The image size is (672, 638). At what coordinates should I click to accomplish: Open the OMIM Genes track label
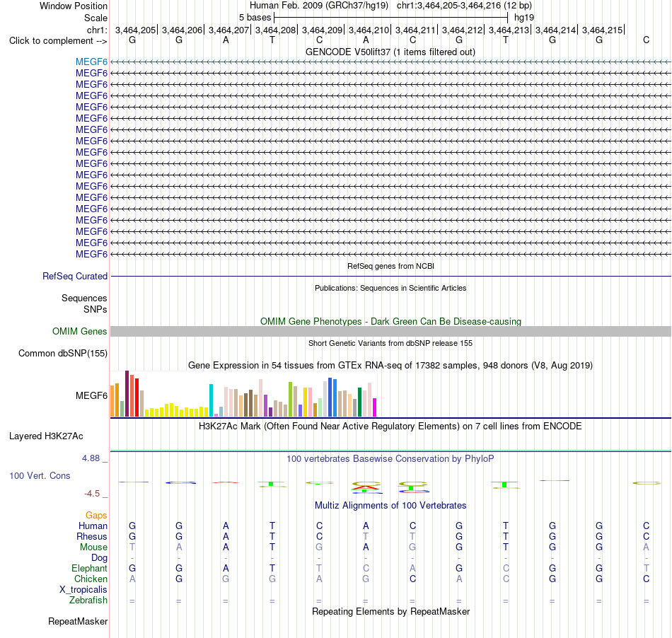[80, 331]
